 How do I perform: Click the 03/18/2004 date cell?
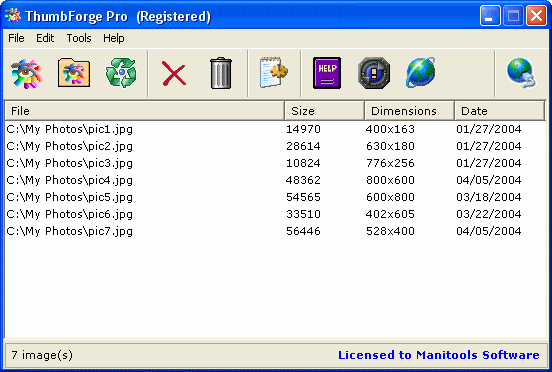click(x=489, y=197)
